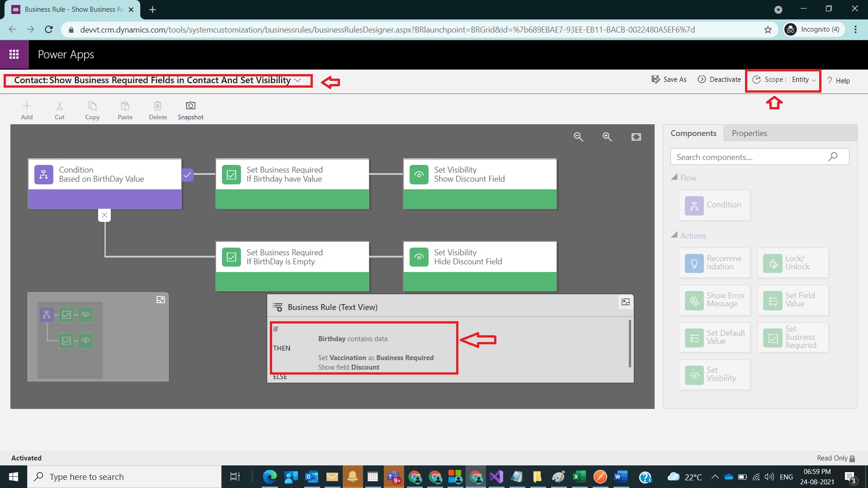Collapse the Business Rule Text View panel
868x488 pixels.
(626, 302)
